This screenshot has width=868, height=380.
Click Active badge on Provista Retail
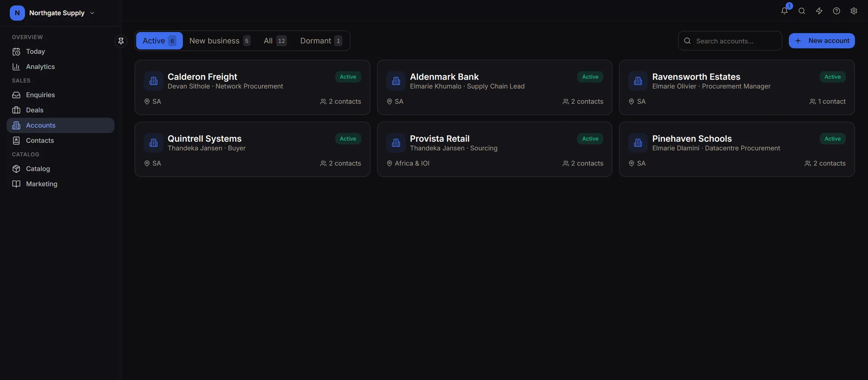click(590, 139)
